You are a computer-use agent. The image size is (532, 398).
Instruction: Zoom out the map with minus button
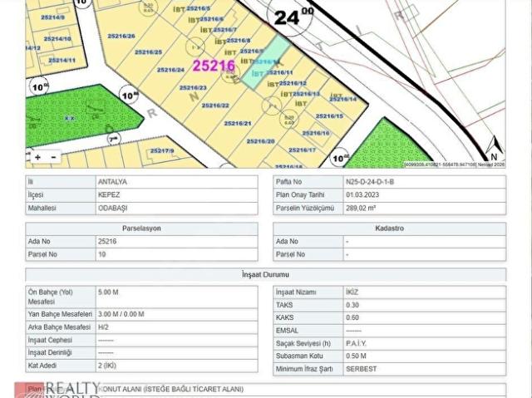point(53,157)
